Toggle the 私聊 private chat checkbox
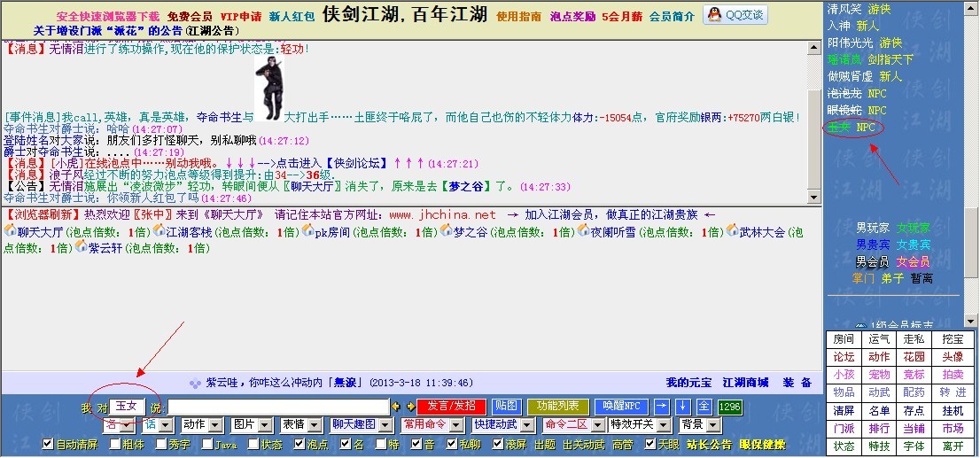 coord(452,444)
